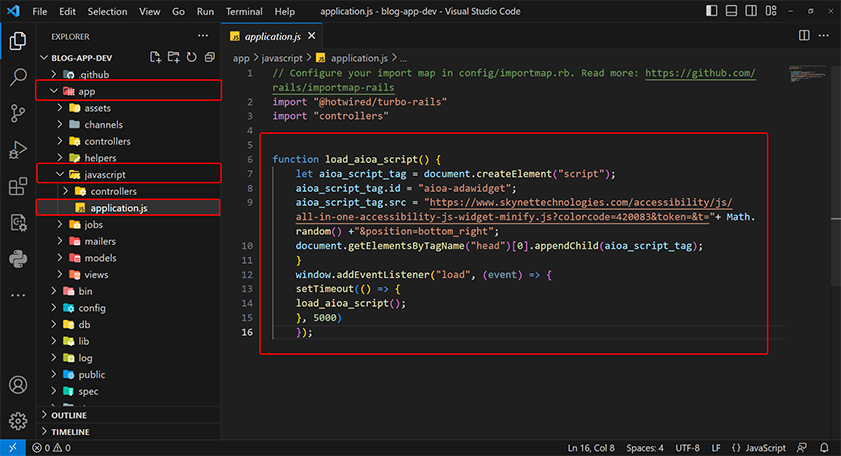Image resolution: width=841 pixels, height=456 pixels.
Task: Select application.js in the file tree
Action: coord(128,208)
